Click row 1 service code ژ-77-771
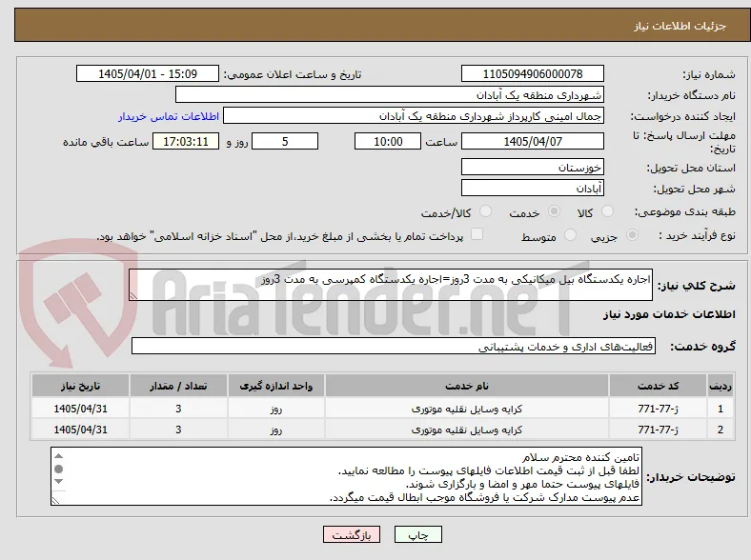 pos(659,409)
